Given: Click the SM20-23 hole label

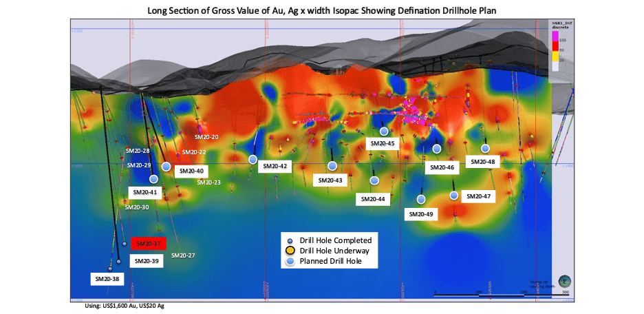Looking at the screenshot, I should pos(208,182).
